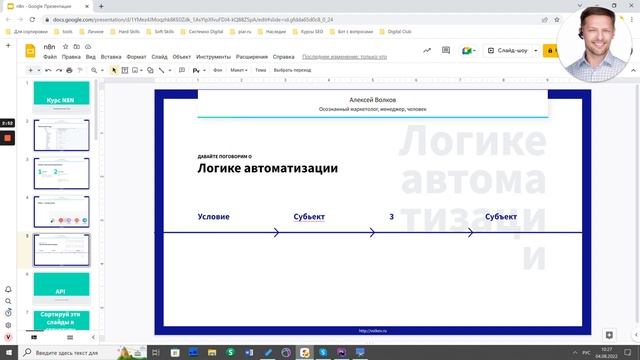640x360 pixels.
Task: Click the Алексей Волков header text
Action: pyautogui.click(x=372, y=100)
